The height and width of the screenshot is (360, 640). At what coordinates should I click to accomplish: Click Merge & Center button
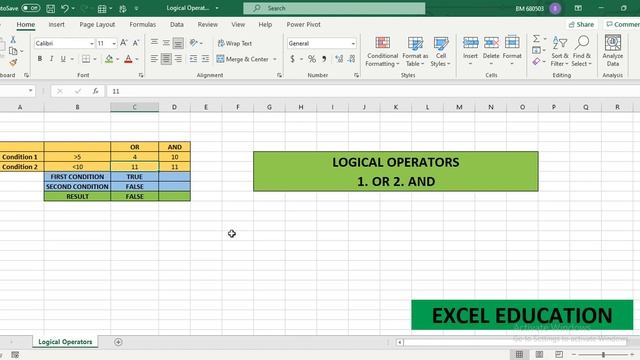click(242, 59)
